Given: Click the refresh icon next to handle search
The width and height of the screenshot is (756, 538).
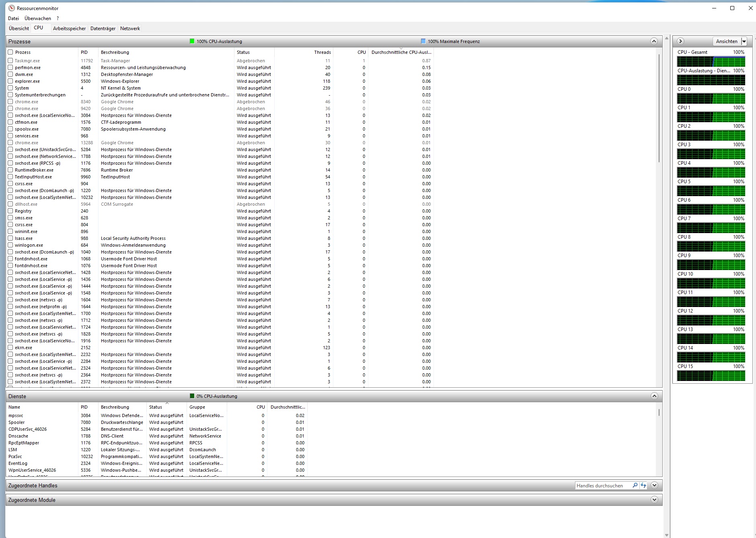Looking at the screenshot, I should pyautogui.click(x=643, y=485).
